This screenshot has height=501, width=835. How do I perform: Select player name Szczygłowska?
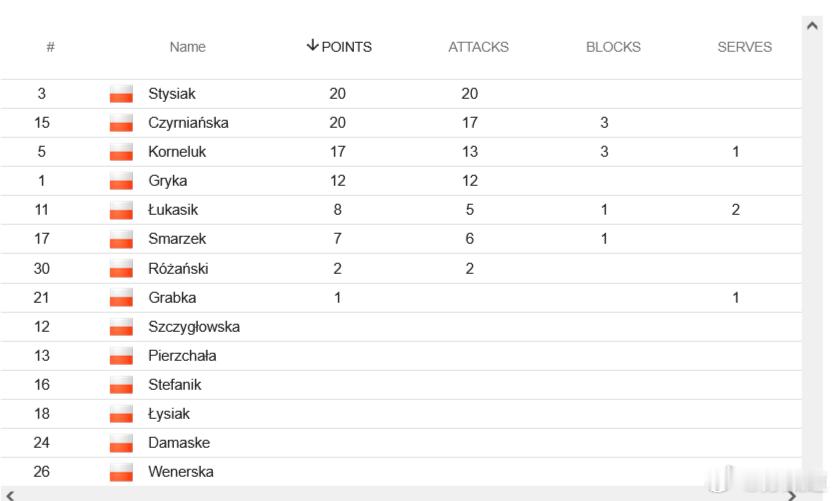coord(194,326)
